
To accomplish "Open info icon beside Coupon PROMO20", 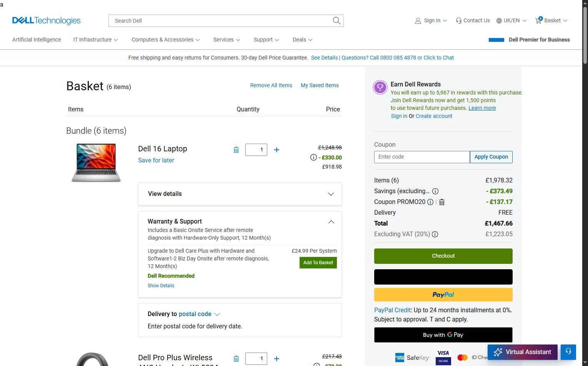I will [x=430, y=202].
